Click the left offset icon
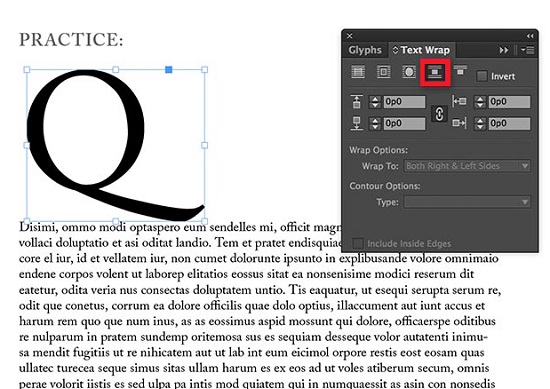 [x=460, y=101]
